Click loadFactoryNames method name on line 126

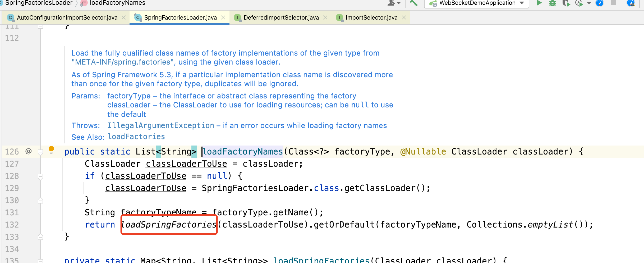[243, 152]
